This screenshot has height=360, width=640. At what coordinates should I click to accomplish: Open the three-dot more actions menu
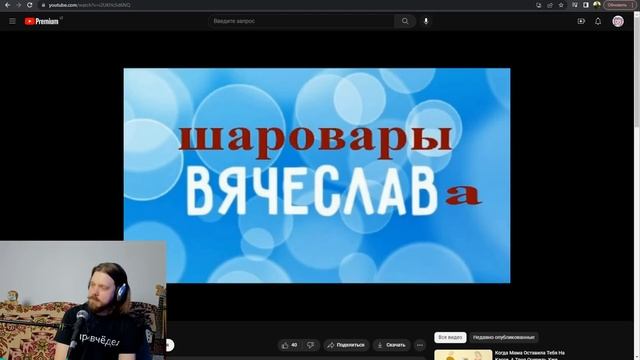[x=420, y=345]
